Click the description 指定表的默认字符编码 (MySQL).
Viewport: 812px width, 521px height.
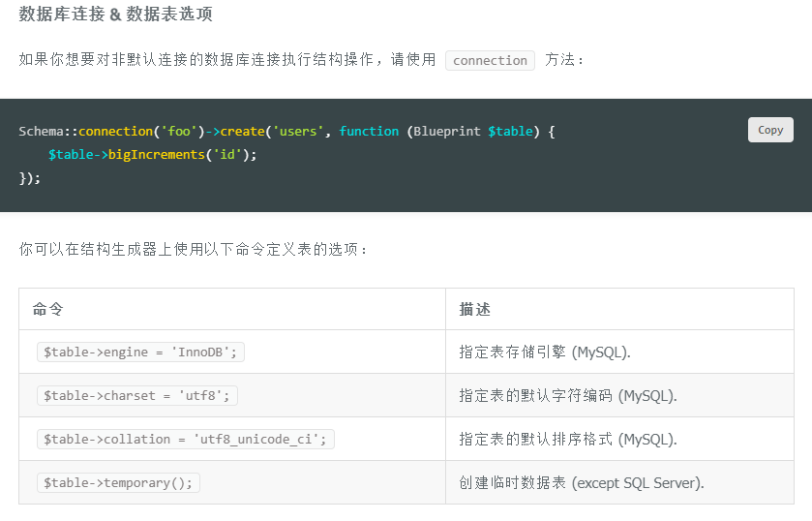tap(568, 395)
